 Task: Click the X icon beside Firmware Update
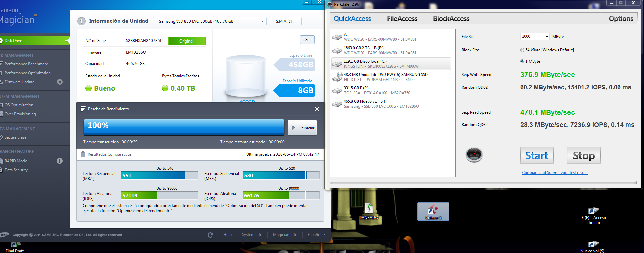click(60, 82)
